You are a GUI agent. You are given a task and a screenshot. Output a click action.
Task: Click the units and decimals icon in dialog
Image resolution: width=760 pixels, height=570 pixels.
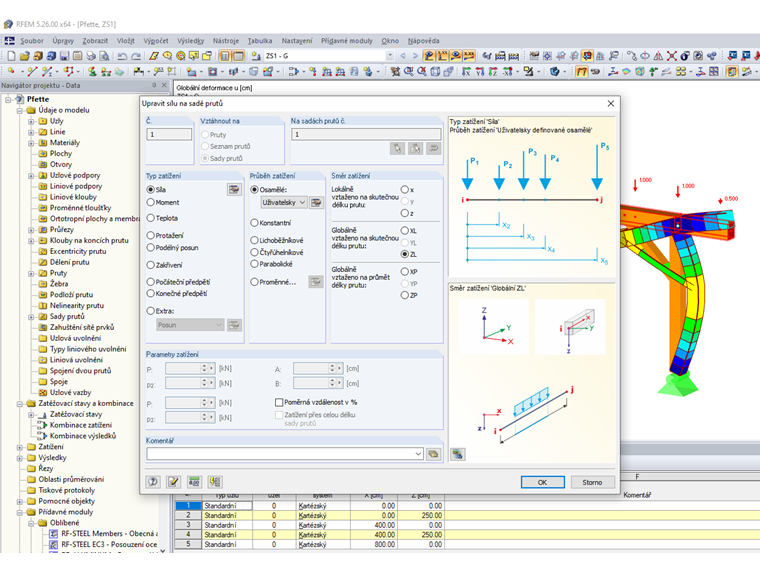pyautogui.click(x=194, y=482)
